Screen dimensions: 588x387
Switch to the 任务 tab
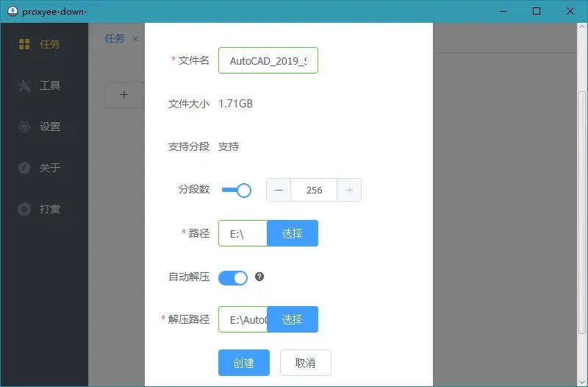point(115,38)
